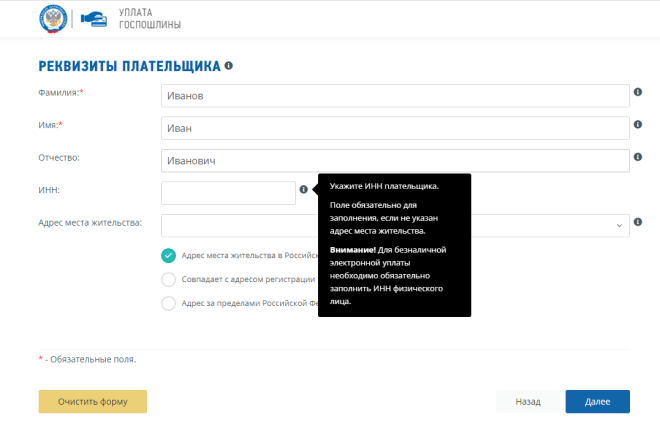Proceed with the 'Далее' button
The height and width of the screenshot is (439, 660).
click(598, 402)
